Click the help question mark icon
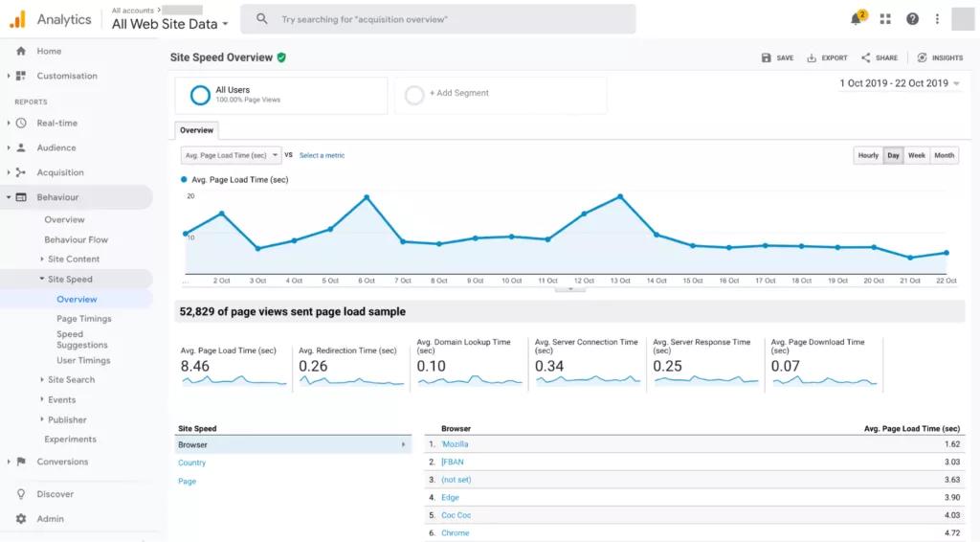 click(912, 19)
